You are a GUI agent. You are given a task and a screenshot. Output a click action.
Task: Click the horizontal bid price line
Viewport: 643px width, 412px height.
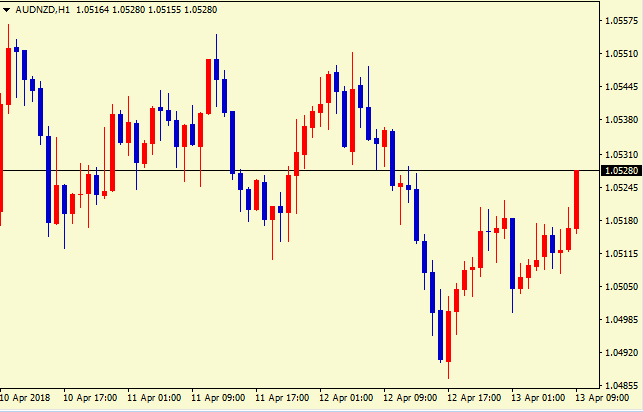[300, 171]
